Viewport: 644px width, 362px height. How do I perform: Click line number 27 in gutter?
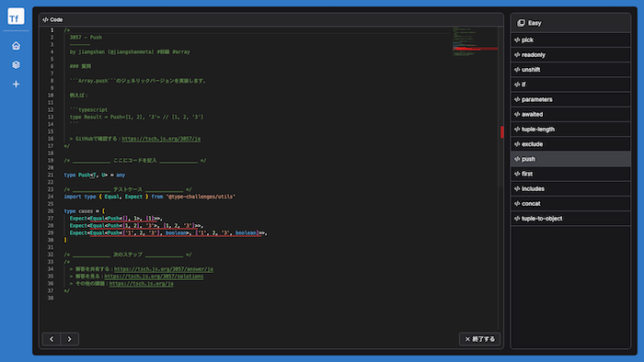point(51,219)
